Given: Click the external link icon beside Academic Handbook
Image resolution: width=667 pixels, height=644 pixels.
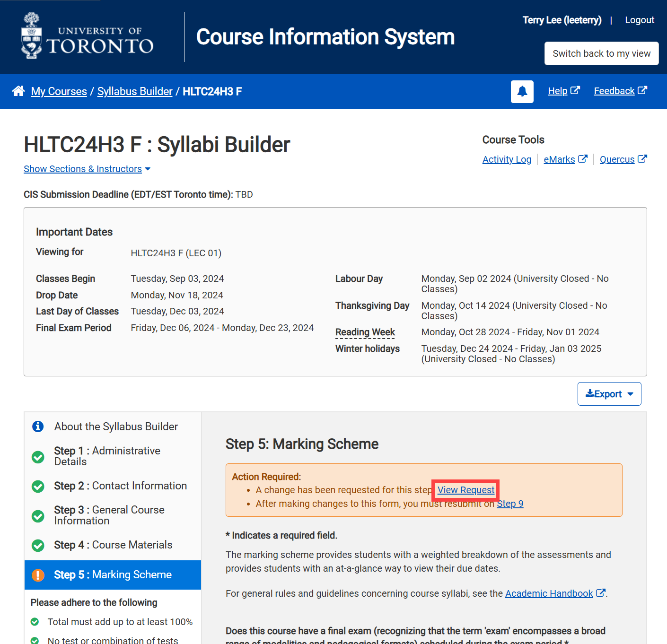Looking at the screenshot, I should point(600,593).
